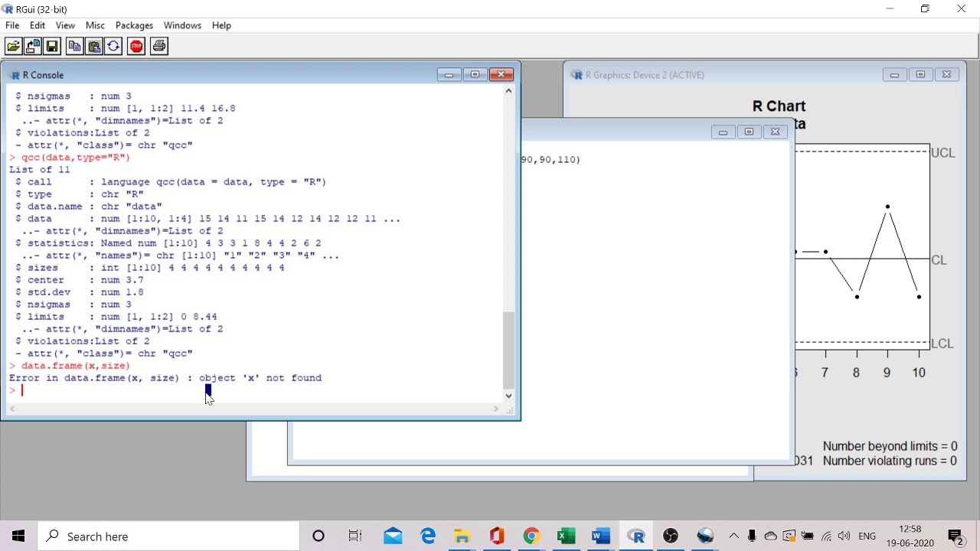Click the R Console command prompt line
This screenshot has height=551, width=980.
(254, 390)
